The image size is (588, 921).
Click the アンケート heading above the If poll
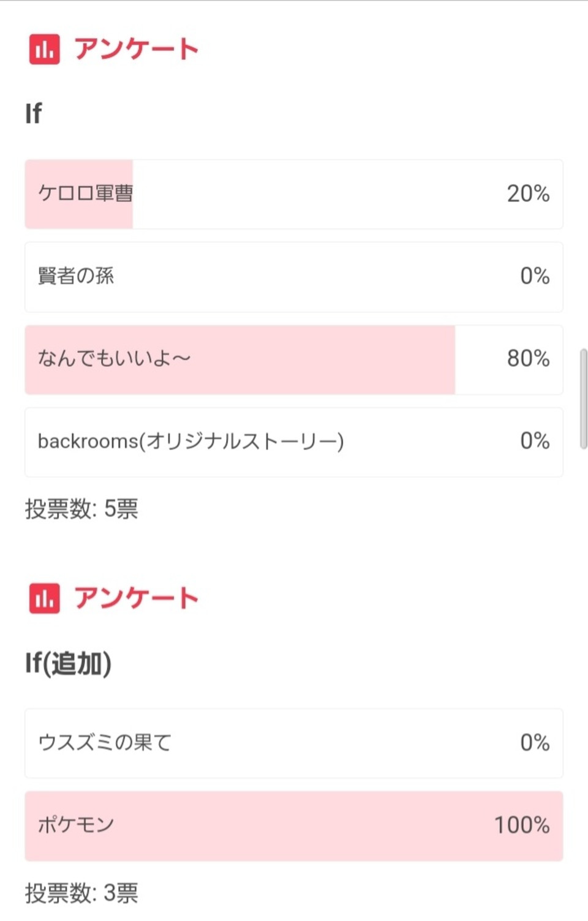pyautogui.click(x=136, y=49)
